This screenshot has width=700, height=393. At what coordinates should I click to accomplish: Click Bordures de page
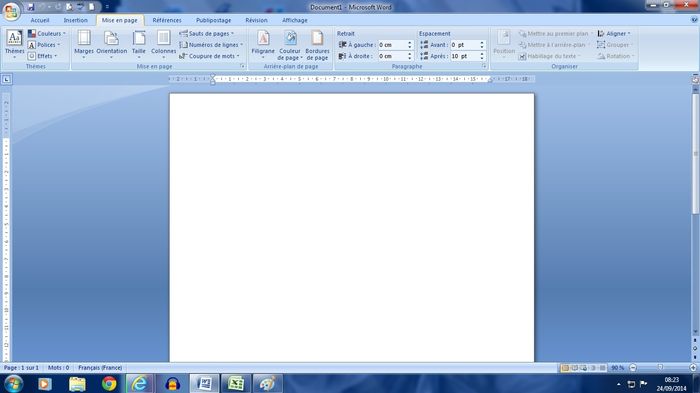(317, 45)
